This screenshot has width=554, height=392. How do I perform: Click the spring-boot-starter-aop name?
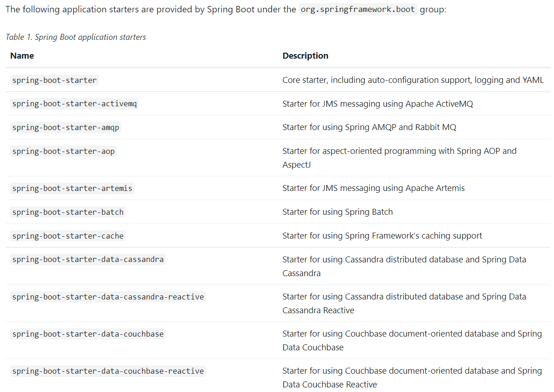(63, 151)
